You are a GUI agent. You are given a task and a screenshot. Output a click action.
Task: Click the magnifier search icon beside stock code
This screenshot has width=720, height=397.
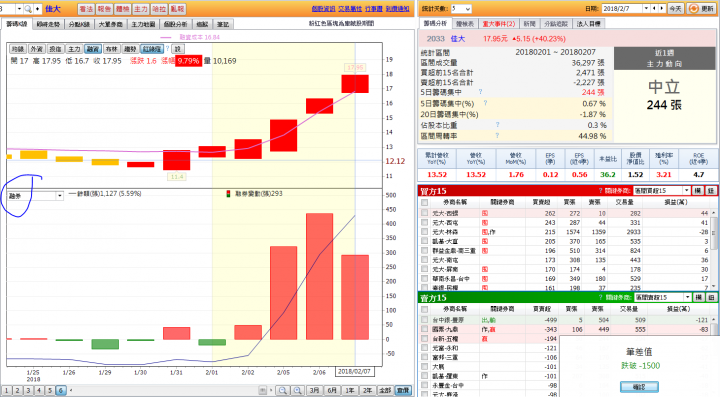28,9
